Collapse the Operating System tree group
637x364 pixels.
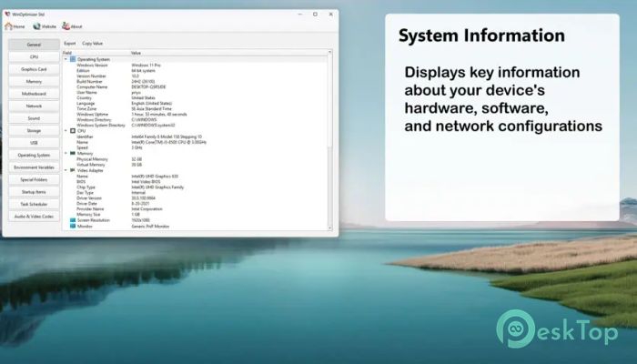pos(66,59)
